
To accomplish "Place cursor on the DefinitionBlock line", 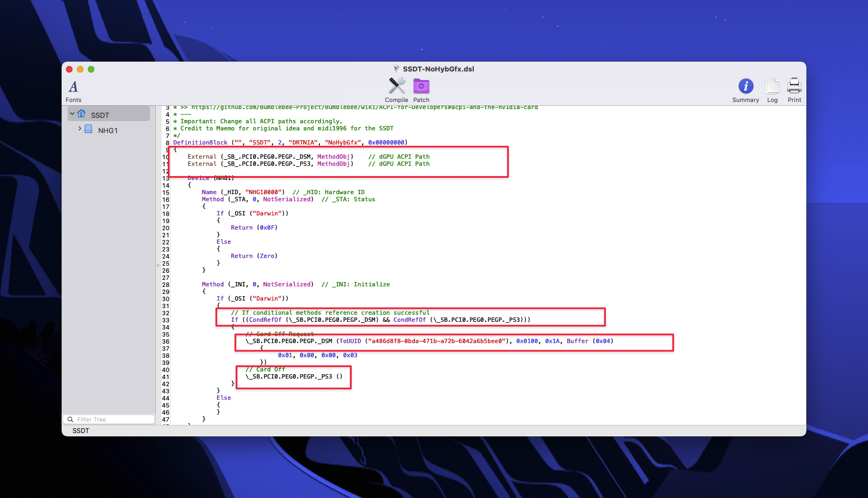I will point(200,143).
